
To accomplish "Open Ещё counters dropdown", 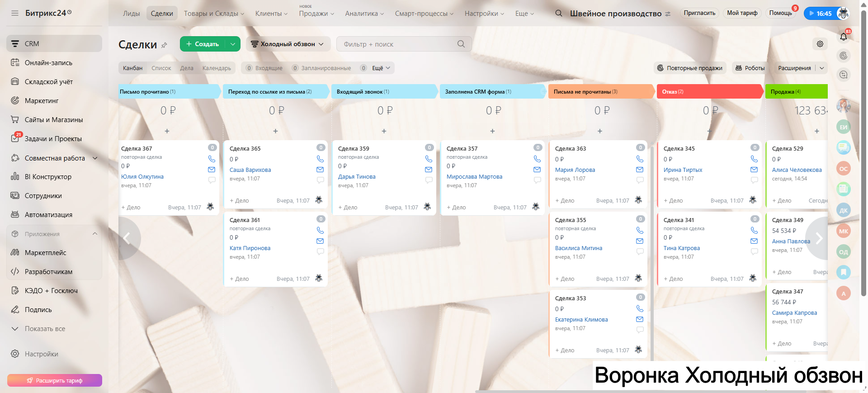I will tap(381, 68).
